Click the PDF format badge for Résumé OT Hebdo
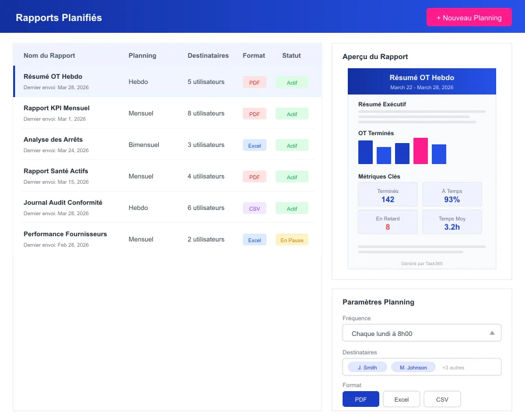Viewport: 525px width, 420px height. click(x=254, y=82)
